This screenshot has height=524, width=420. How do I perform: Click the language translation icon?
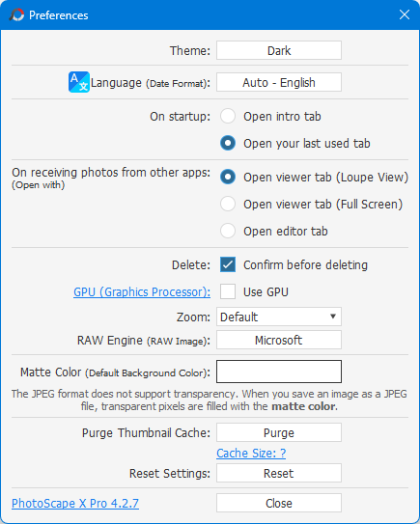[79, 82]
